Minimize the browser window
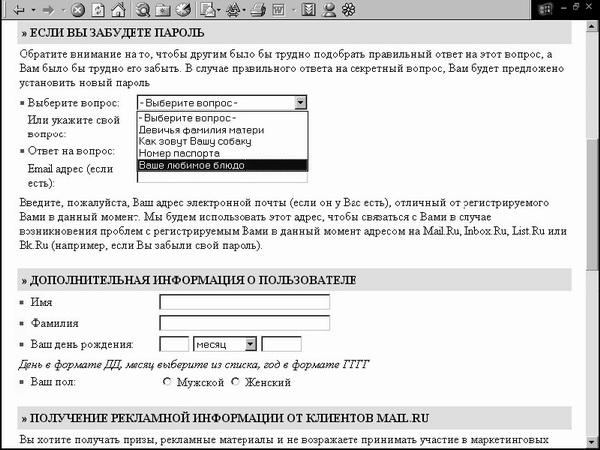 pos(564,7)
